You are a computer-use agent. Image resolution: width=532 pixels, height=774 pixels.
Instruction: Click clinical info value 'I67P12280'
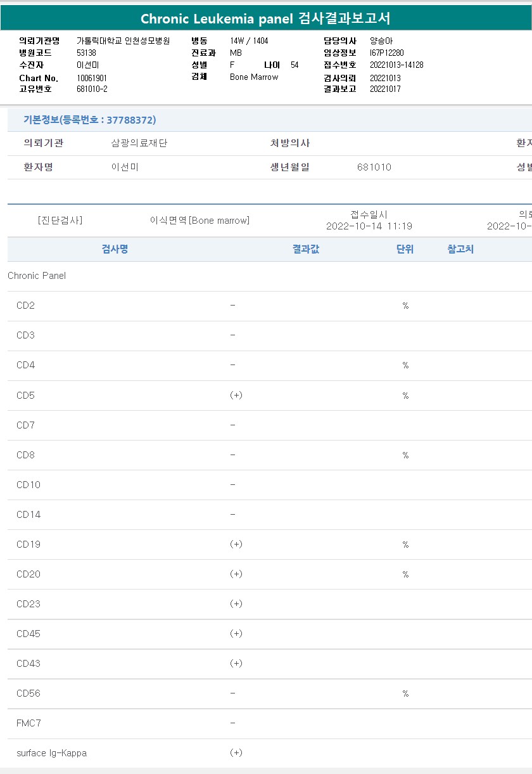pyautogui.click(x=386, y=53)
